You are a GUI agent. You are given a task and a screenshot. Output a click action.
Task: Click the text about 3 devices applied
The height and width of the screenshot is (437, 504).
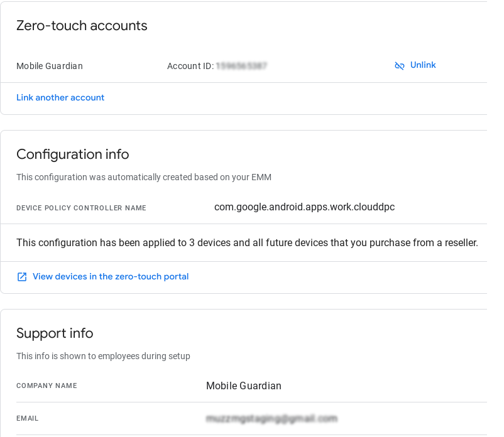[247, 242]
